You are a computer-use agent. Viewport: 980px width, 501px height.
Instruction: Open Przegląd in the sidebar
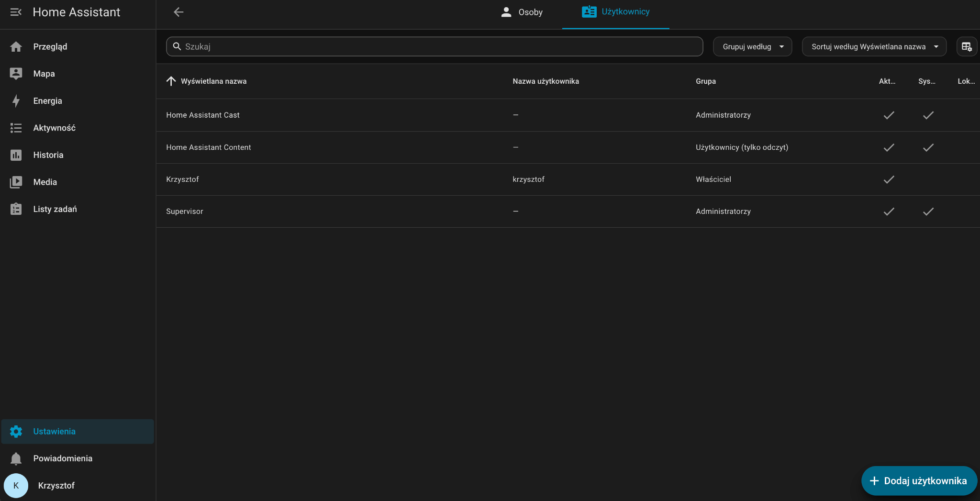coord(78,46)
